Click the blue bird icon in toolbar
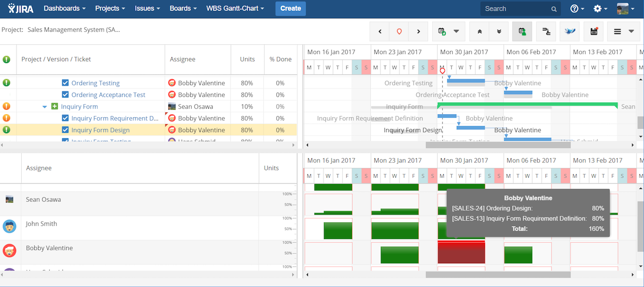 (x=570, y=32)
